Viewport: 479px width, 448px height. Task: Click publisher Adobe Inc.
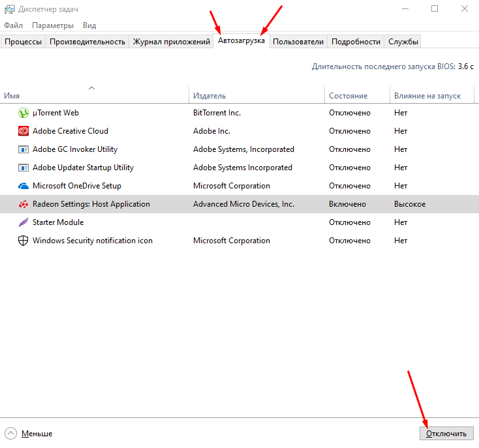tap(211, 131)
